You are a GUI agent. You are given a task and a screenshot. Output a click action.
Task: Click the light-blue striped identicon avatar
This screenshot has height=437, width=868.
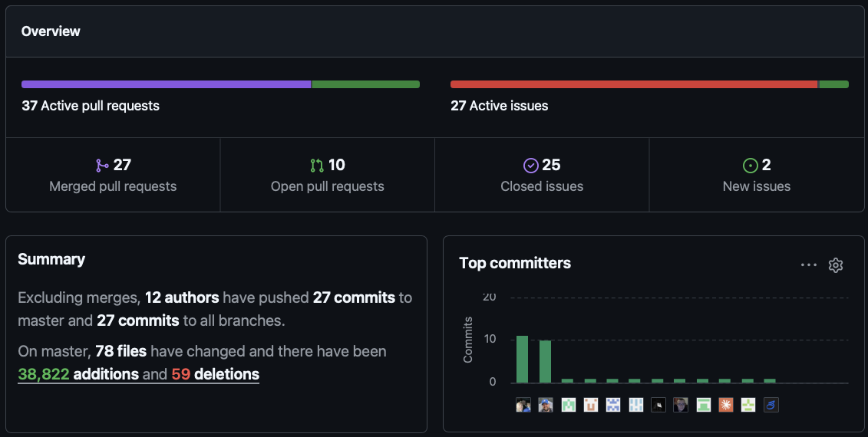(636, 405)
